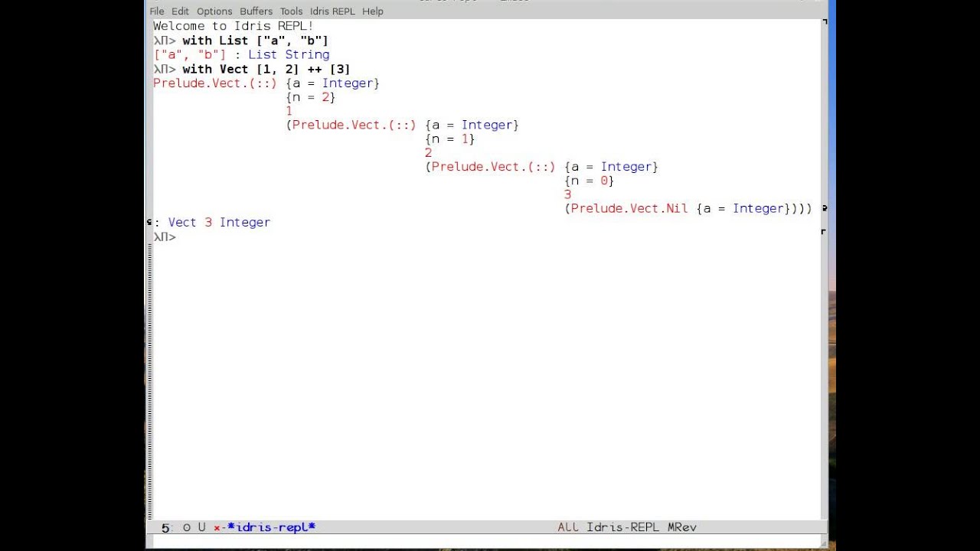Image resolution: width=980 pixels, height=551 pixels.
Task: Click the All position indicator in mode line
Action: click(568, 527)
